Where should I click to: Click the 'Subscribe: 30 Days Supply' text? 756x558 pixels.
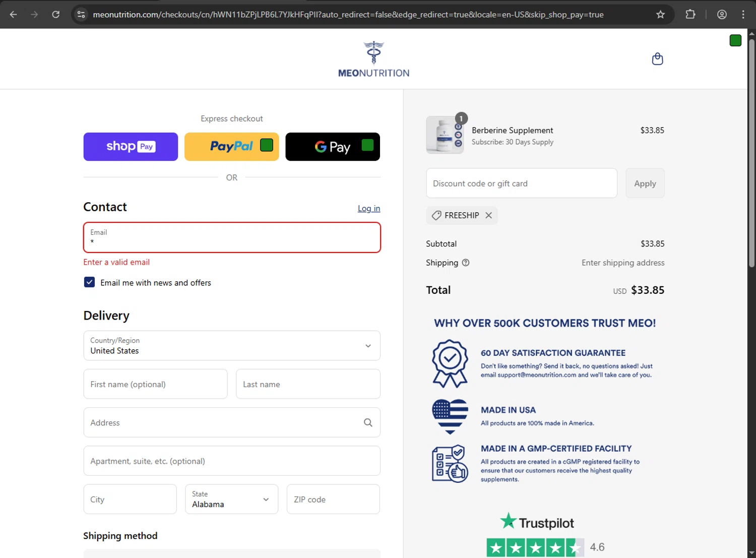pyautogui.click(x=513, y=142)
